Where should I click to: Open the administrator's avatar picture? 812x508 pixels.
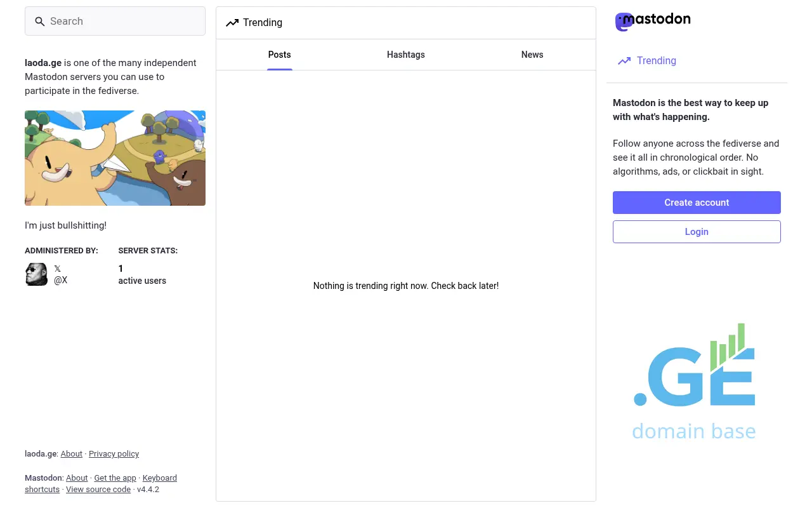coord(36,274)
